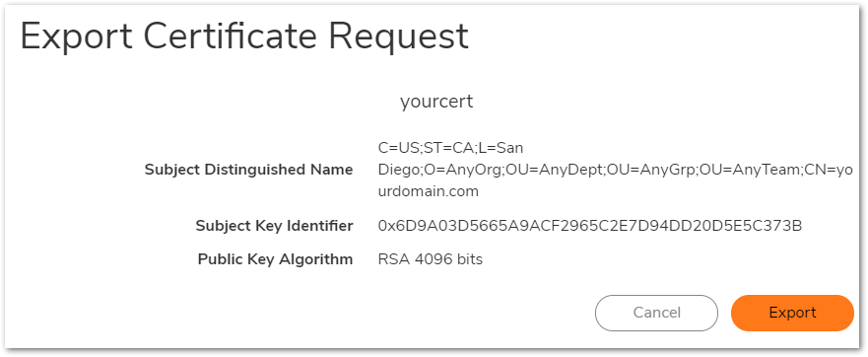Click the OU=AnyTeam segment
868x357 pixels.
(x=750, y=170)
